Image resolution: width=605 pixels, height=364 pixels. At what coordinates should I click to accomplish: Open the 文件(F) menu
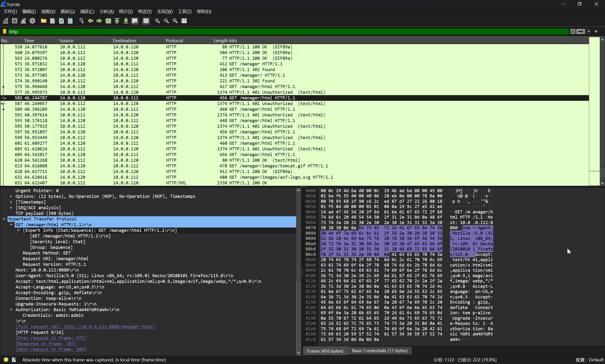pos(10,12)
